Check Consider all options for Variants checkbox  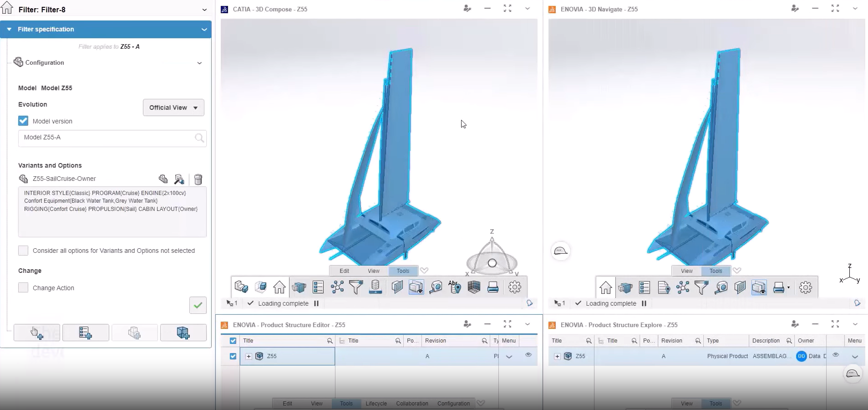tap(23, 251)
